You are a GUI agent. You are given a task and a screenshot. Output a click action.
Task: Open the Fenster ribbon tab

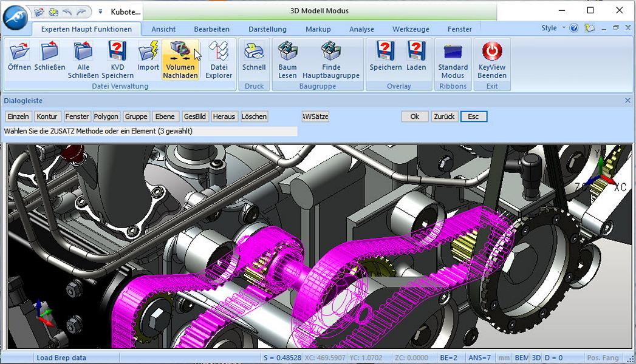coord(460,29)
